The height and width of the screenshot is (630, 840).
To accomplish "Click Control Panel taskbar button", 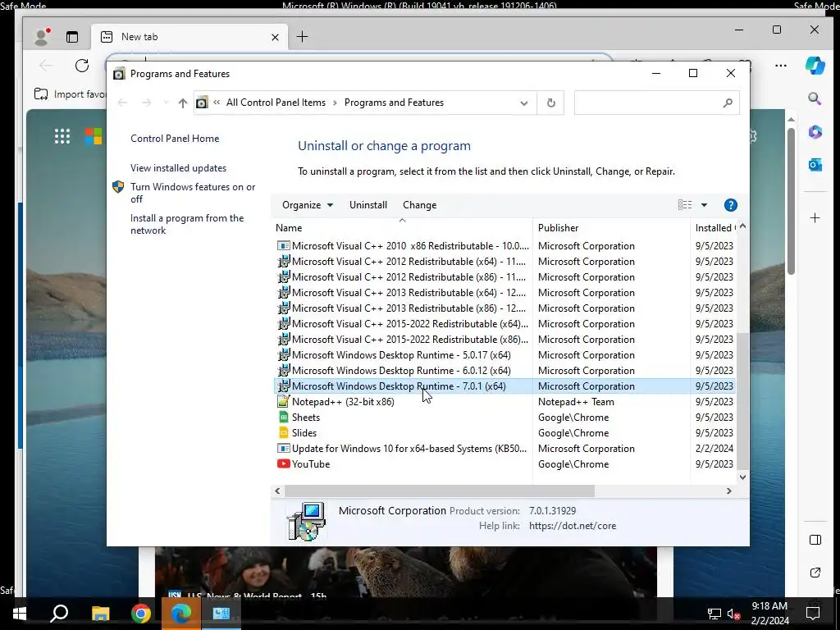I will [221, 614].
